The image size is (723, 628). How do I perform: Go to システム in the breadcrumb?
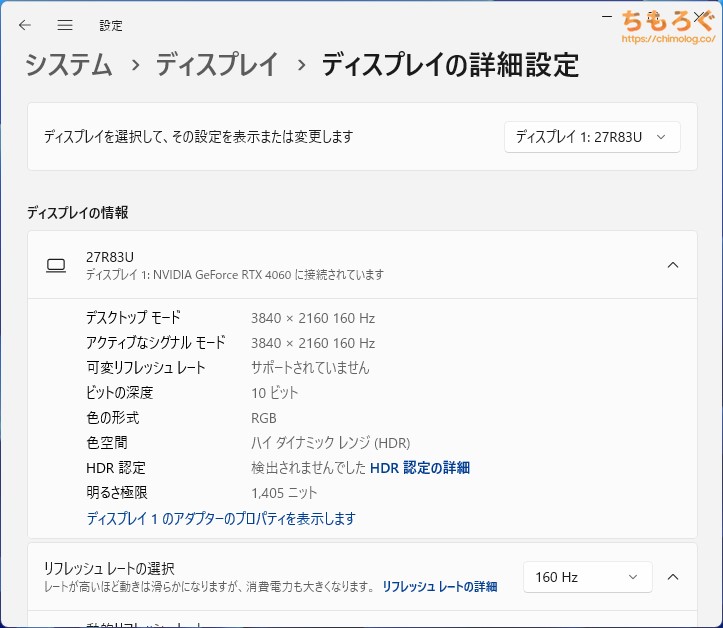pos(69,66)
